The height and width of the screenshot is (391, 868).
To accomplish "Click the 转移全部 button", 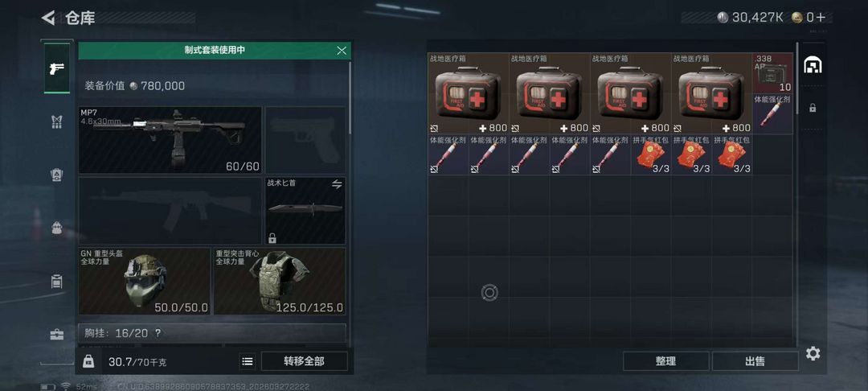I will click(x=304, y=361).
